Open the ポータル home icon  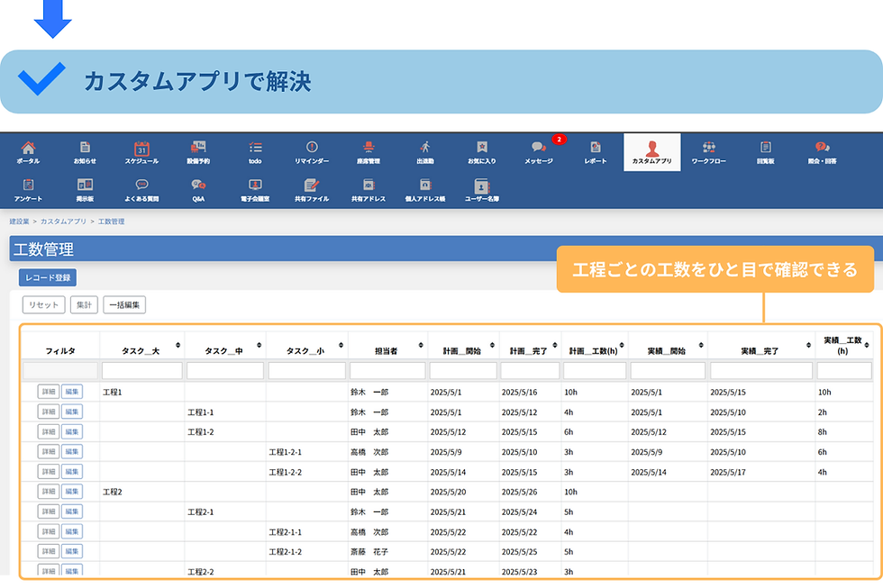click(x=28, y=152)
